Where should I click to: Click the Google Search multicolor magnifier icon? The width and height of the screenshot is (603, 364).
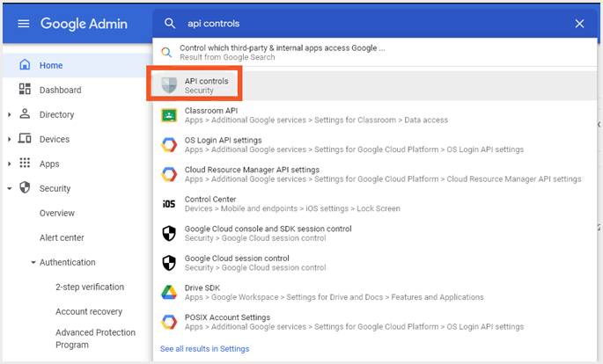[x=166, y=52]
